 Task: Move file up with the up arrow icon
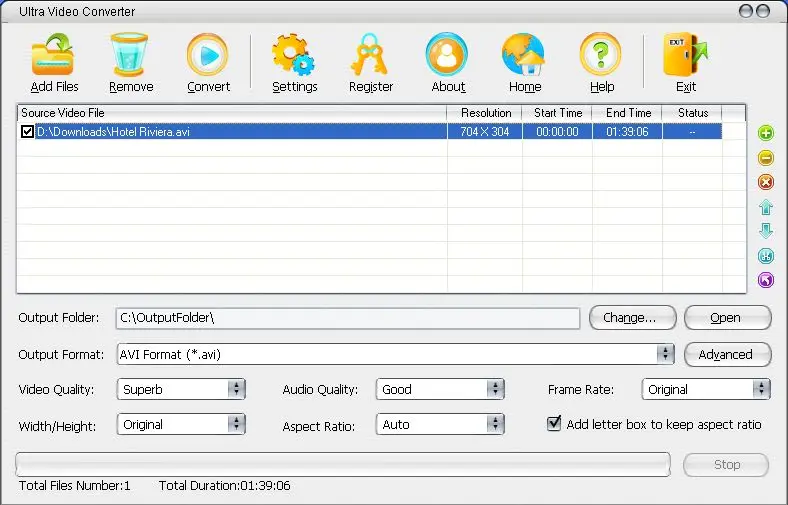coord(765,207)
